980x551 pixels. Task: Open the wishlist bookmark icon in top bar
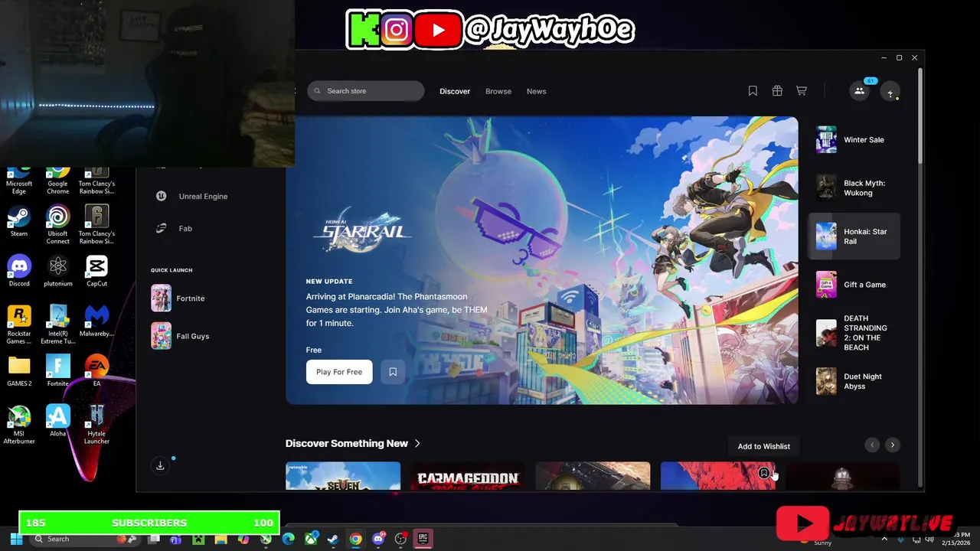pos(753,91)
